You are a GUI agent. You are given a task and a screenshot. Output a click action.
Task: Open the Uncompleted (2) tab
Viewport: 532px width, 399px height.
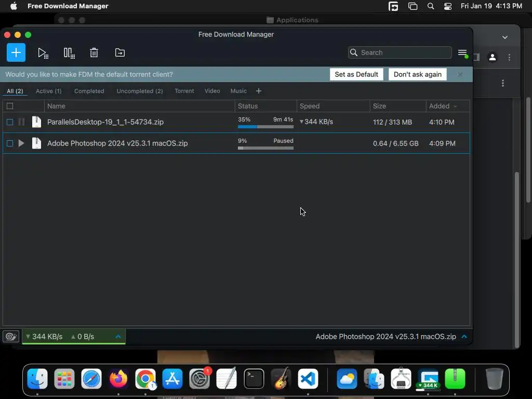(x=140, y=91)
